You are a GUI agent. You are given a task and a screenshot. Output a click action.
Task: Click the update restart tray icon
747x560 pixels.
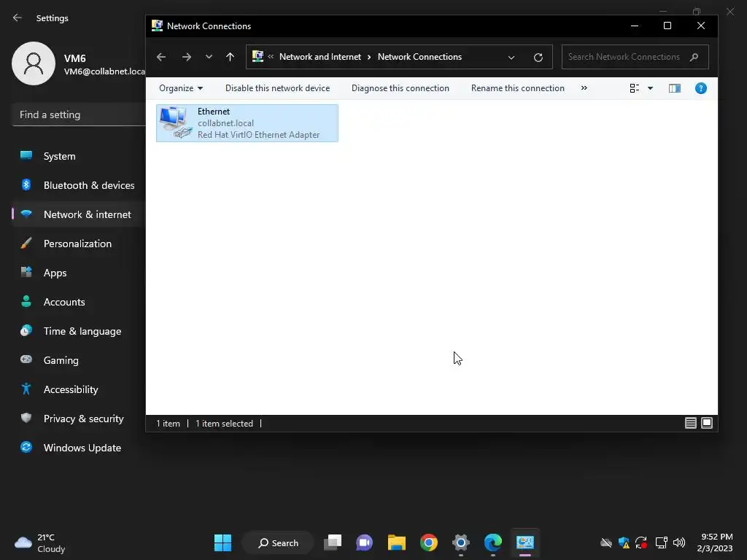coord(641,542)
